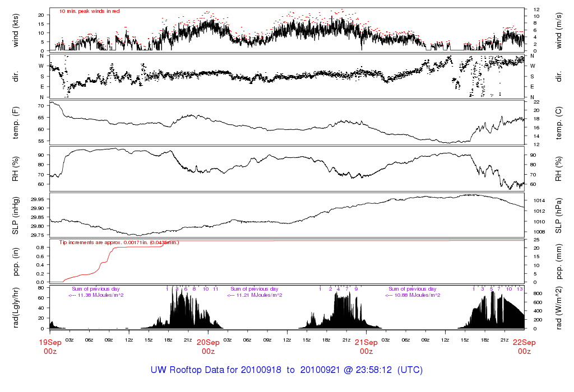Click the '29.85' pressure tick value
574x392 pixels.
[x=38, y=217]
